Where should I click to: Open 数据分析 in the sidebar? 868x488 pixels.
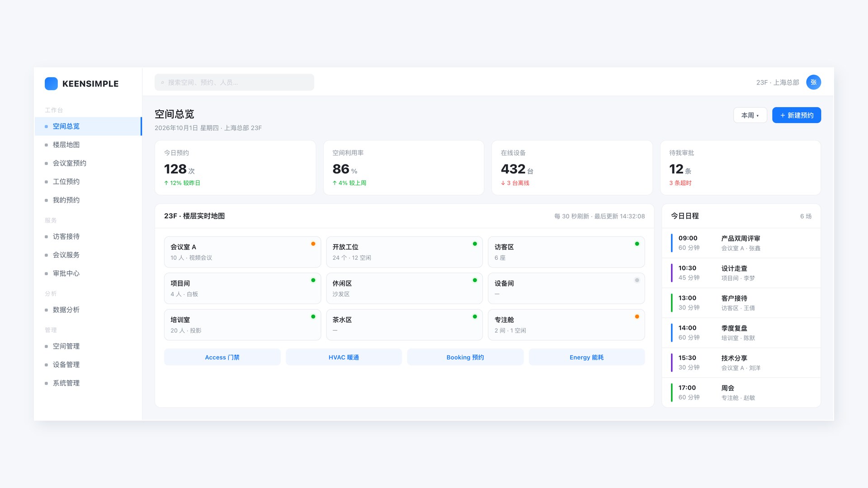88,310
